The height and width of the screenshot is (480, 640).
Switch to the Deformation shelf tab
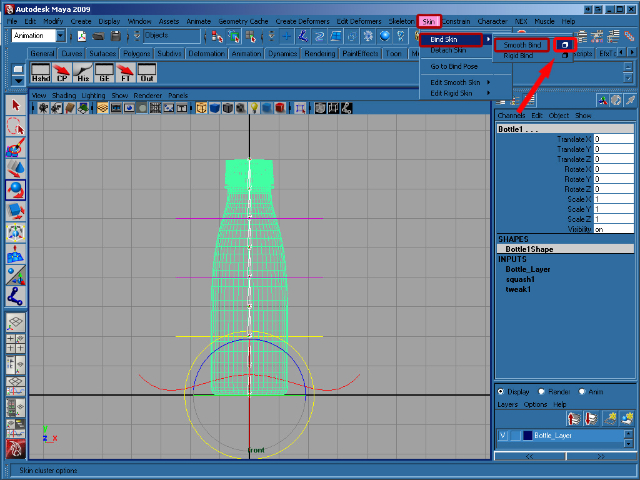[207, 53]
